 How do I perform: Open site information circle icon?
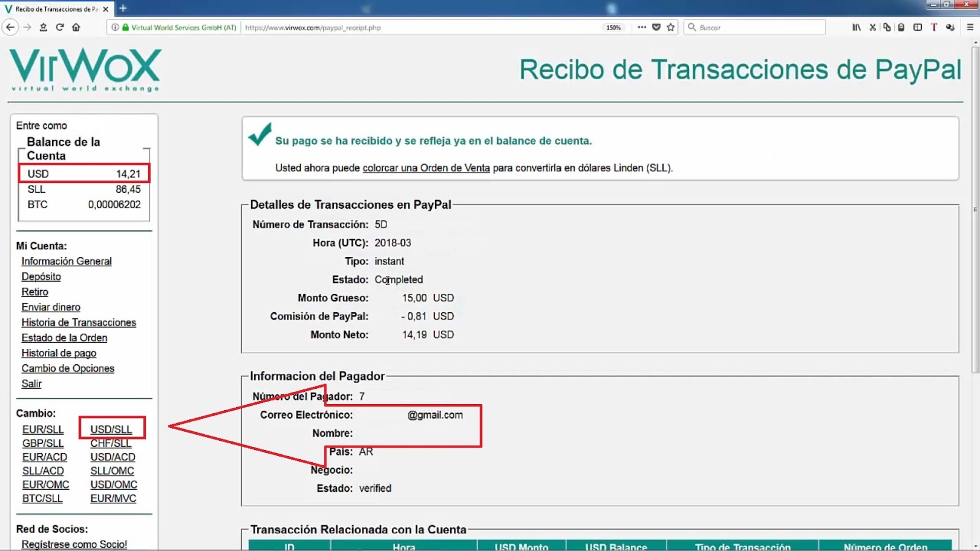[115, 27]
